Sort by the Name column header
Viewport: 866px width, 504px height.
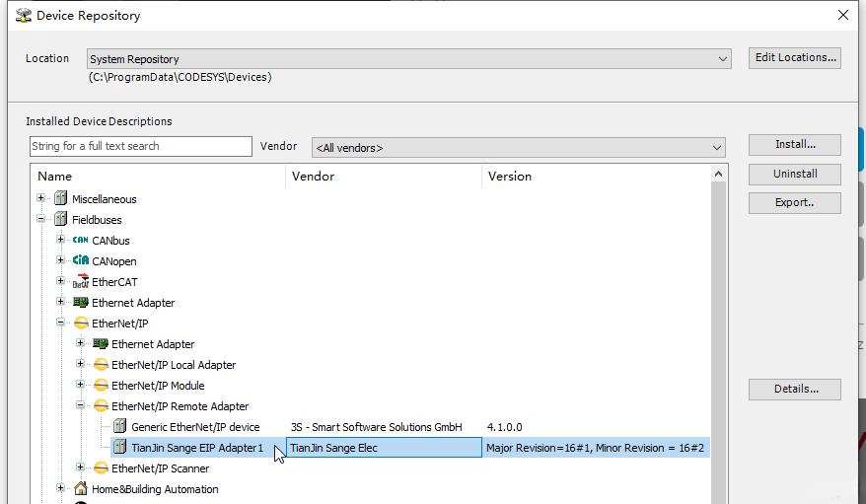(x=158, y=177)
